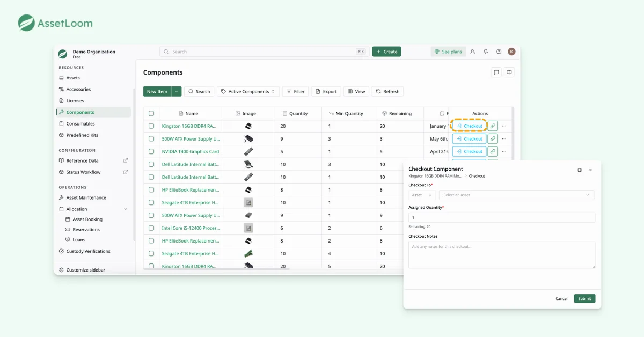This screenshot has height=337, width=644.
Task: Open the user avatar K menu
Action: 511,52
